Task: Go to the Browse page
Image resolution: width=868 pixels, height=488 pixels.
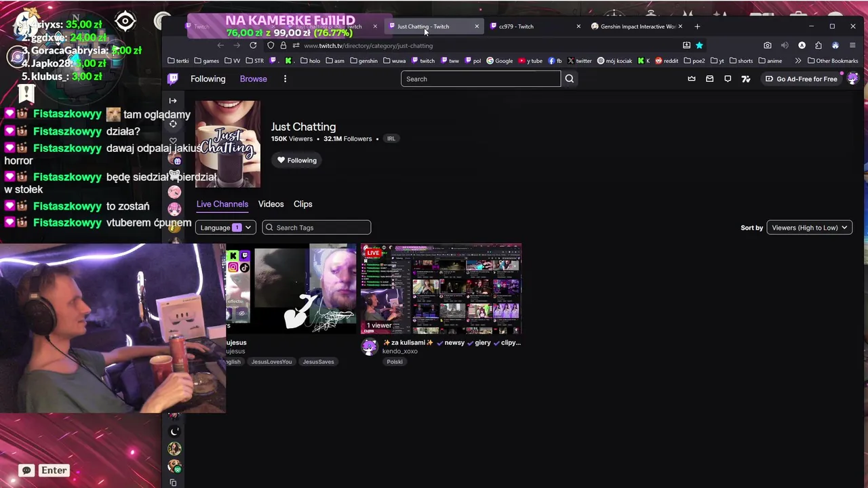Action: (x=254, y=79)
